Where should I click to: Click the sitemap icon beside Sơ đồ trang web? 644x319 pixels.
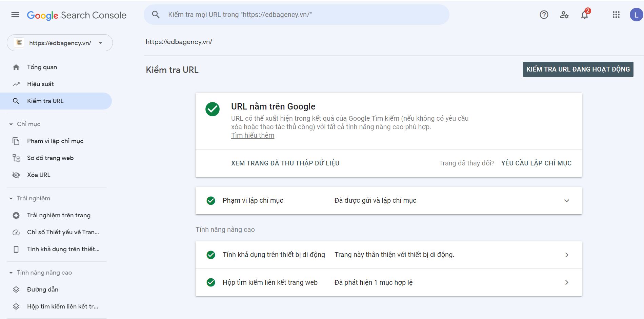(16, 158)
